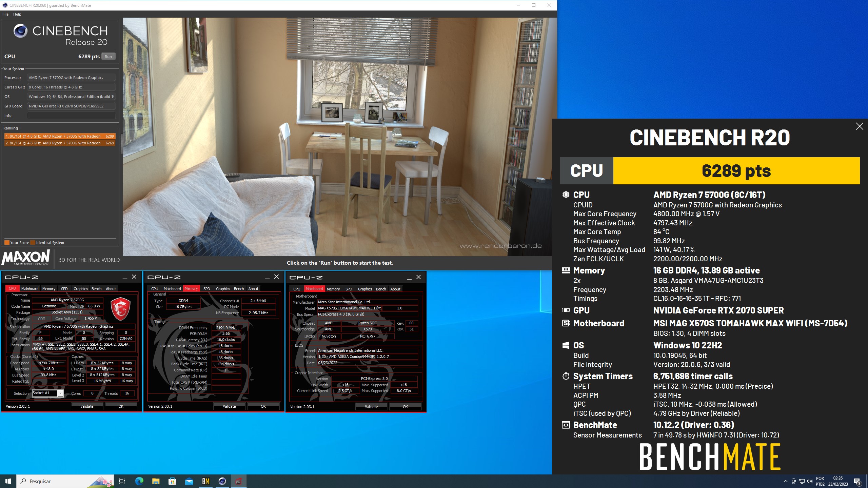Click the Info input field
868x488 pixels.
click(x=71, y=116)
